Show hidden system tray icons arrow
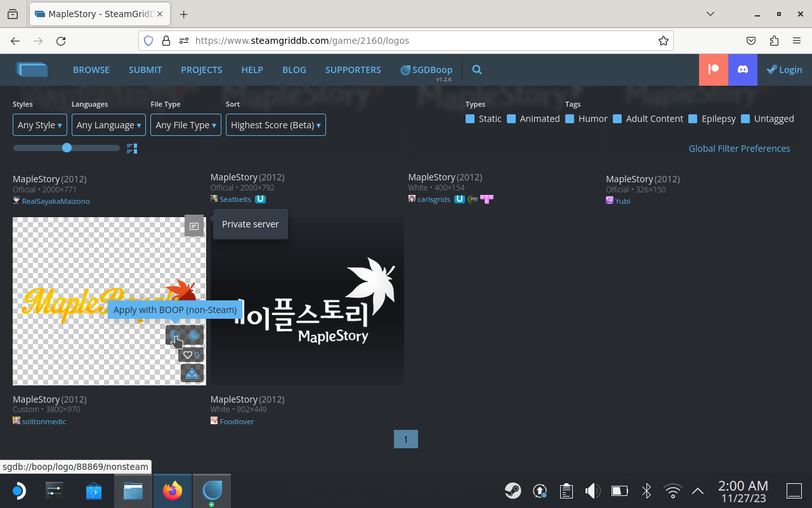 (x=698, y=490)
